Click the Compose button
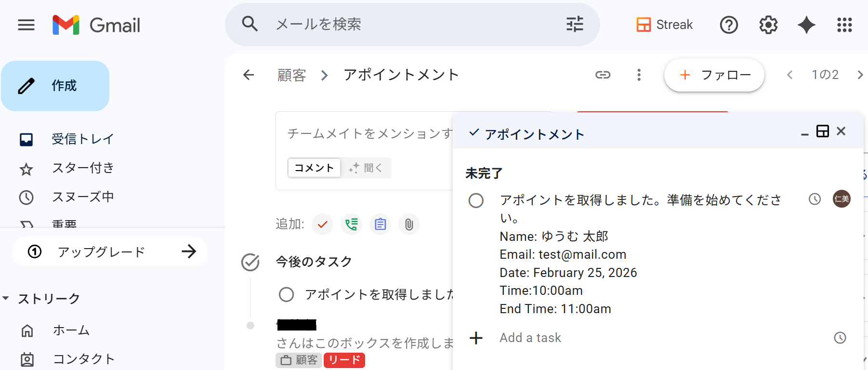Screen dimensions: 868x370 pyautogui.click(x=55, y=86)
